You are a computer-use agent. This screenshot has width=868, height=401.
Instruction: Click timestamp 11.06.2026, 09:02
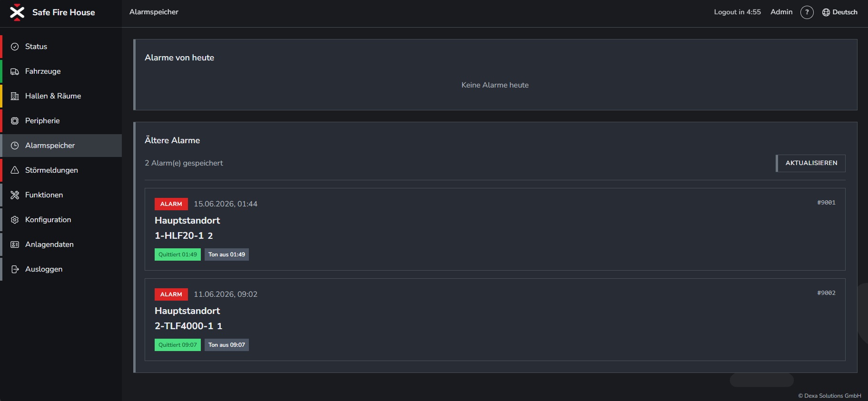[x=226, y=294]
